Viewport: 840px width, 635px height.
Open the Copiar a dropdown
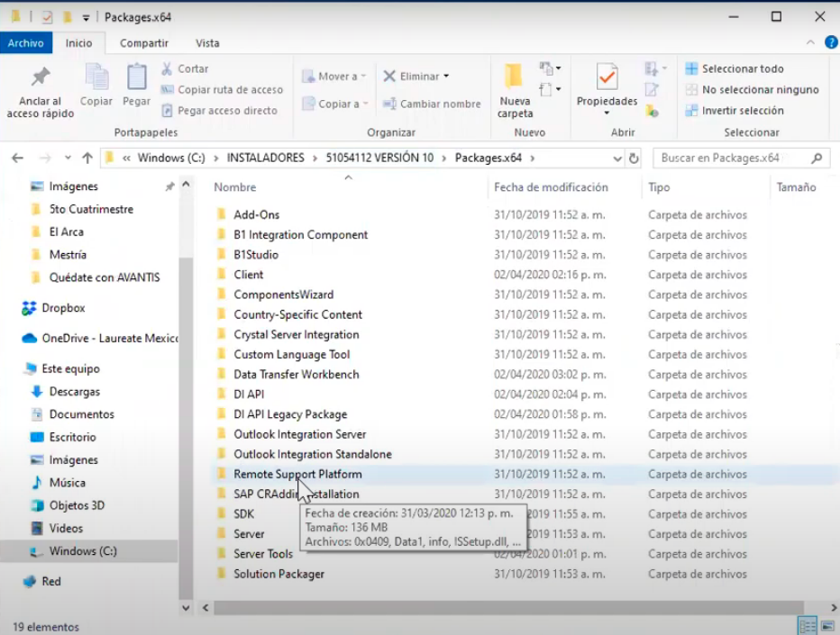tap(335, 104)
